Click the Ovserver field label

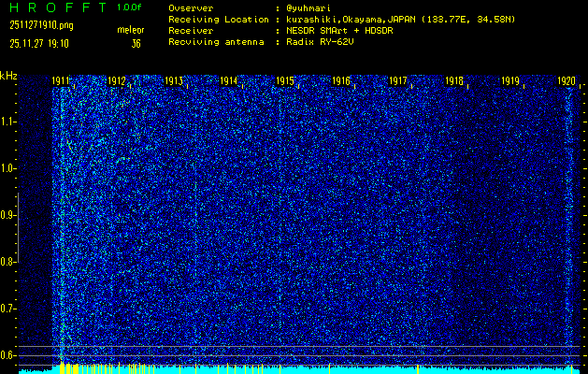tap(191, 8)
